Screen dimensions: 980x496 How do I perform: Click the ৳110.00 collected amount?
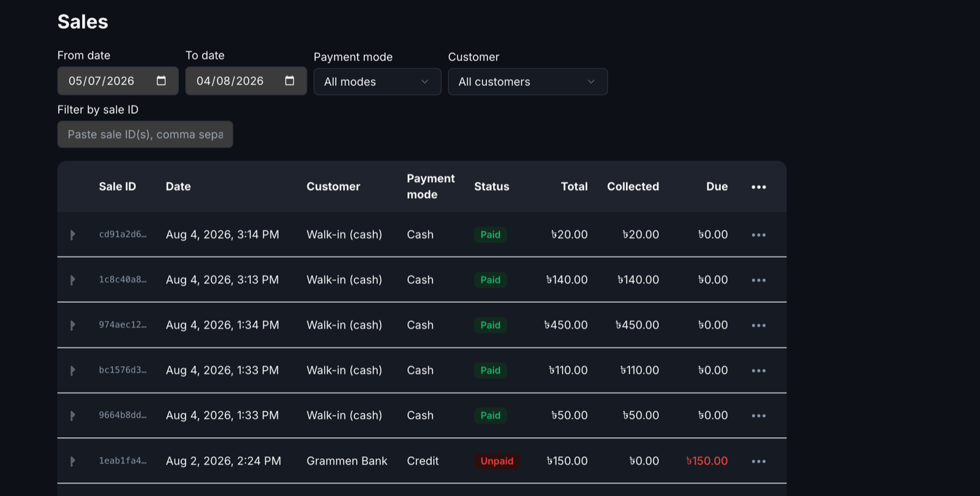pyautogui.click(x=639, y=370)
